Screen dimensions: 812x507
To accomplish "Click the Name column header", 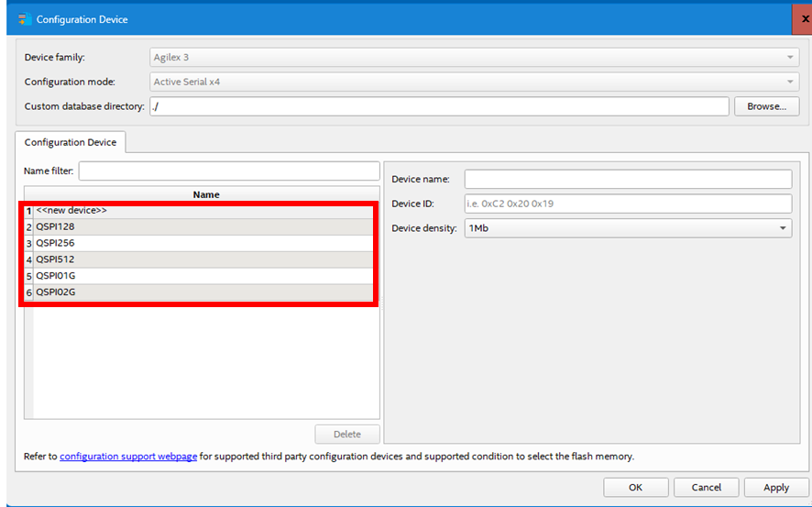I will (x=206, y=194).
